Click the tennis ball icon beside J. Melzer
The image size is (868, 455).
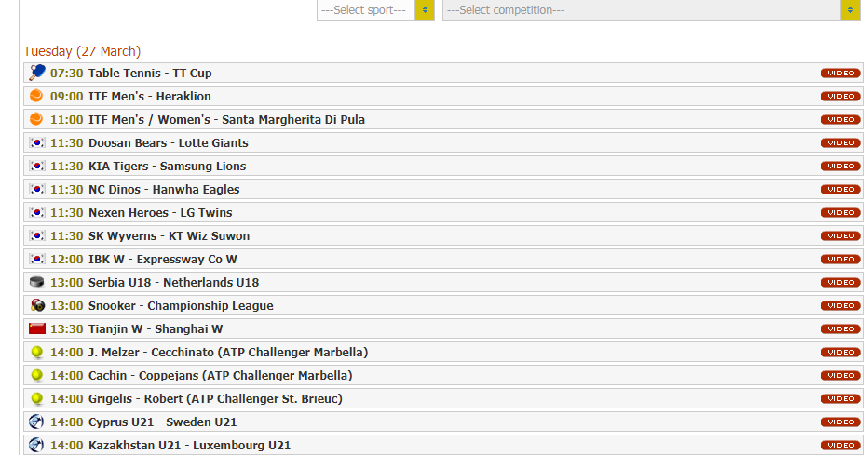(x=37, y=352)
